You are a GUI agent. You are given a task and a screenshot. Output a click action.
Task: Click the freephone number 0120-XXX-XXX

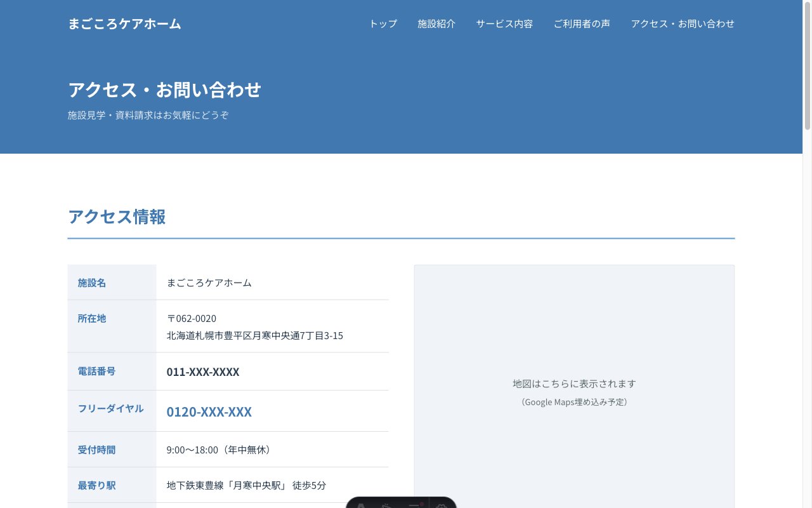209,411
